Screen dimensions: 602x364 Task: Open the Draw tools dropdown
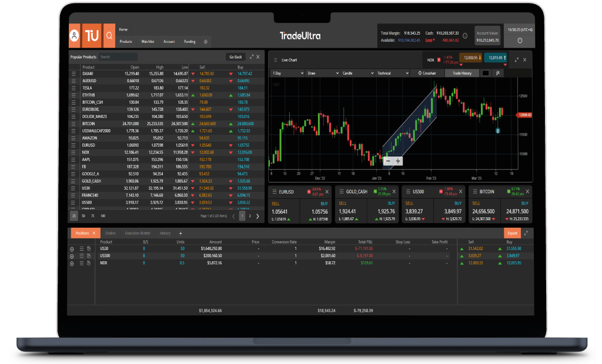pos(323,73)
